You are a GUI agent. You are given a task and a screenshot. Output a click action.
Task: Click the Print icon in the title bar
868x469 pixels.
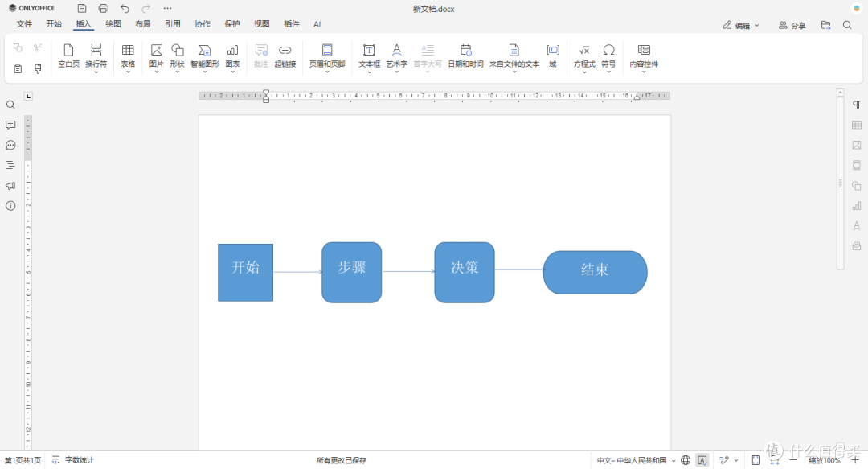[104, 8]
